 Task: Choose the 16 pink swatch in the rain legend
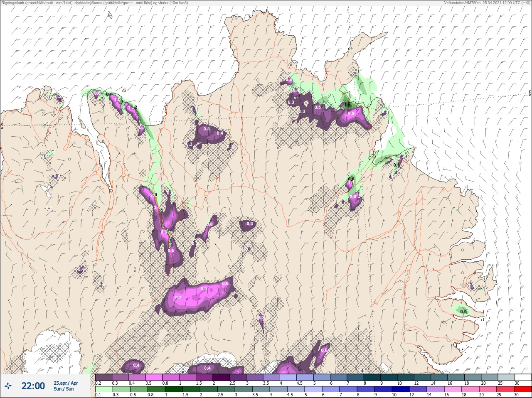pos(453,389)
